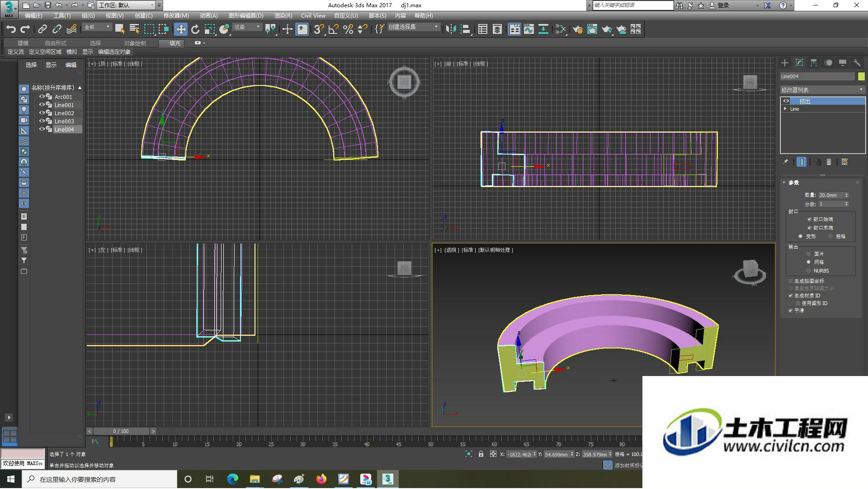Click Remove modifier trash icon
868x489 pixels.
pos(829,162)
